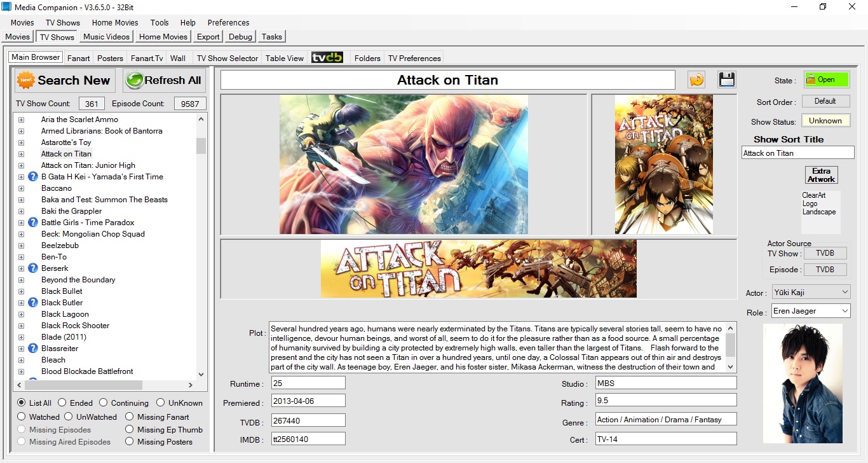This screenshot has width=868, height=463.
Task: Click the floppy disk save icon
Action: pyautogui.click(x=727, y=79)
